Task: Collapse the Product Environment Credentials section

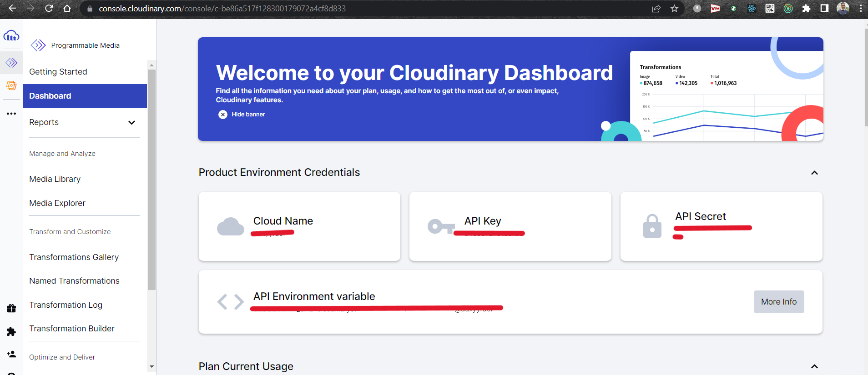Action: 814,173
